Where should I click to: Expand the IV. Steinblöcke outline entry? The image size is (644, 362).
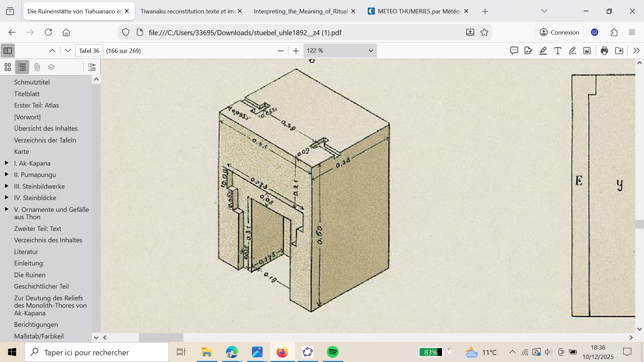[6, 198]
